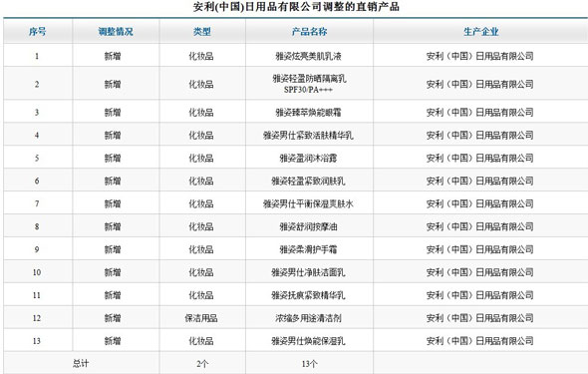Click 新增 in the 雅姿舒润按摩油 row
The height and width of the screenshot is (374, 588).
click(113, 226)
